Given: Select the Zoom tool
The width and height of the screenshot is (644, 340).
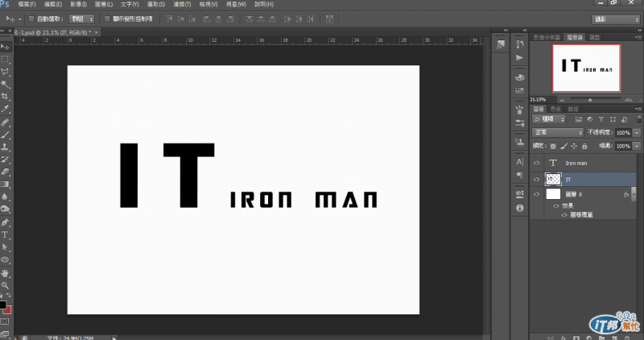Looking at the screenshot, I should click(x=5, y=285).
